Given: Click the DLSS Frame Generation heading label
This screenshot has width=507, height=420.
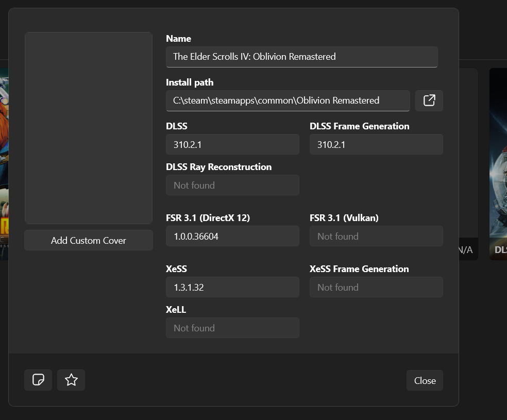Looking at the screenshot, I should pyautogui.click(x=359, y=126).
